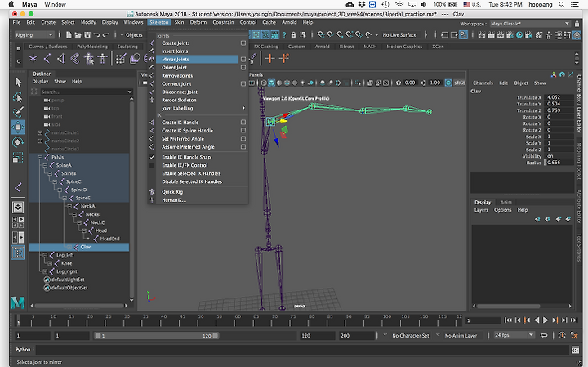The image size is (588, 367).
Task: Click the HumanIK shelf icon
Action: point(102,59)
